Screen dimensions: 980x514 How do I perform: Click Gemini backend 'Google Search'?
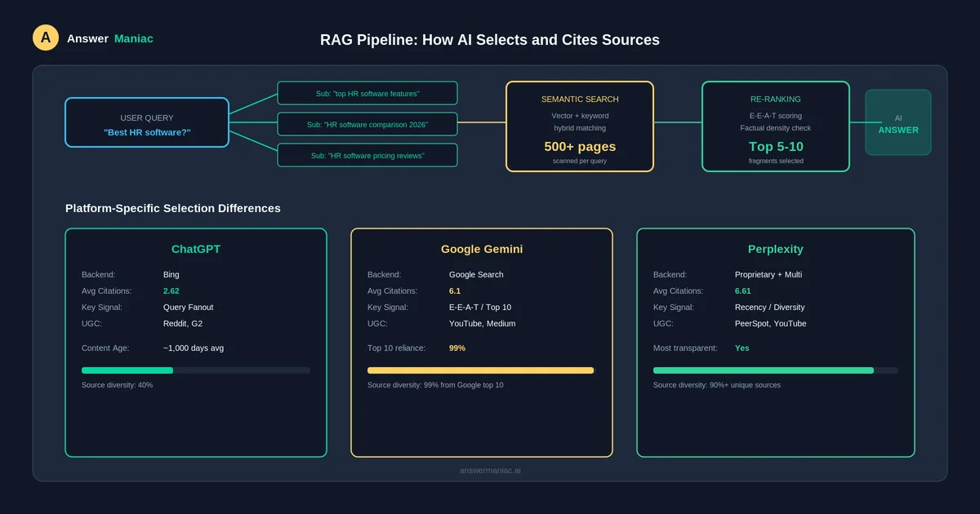click(x=476, y=275)
